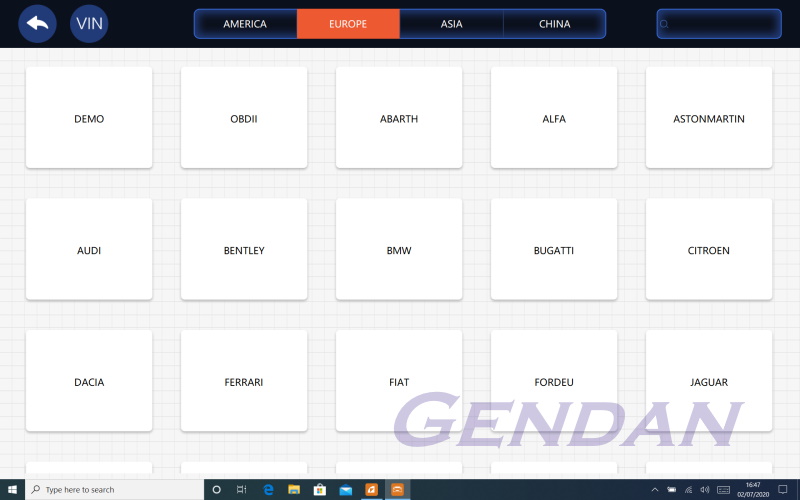Image resolution: width=800 pixels, height=500 pixels.
Task: Select the OBDII tile
Action: pos(244,117)
